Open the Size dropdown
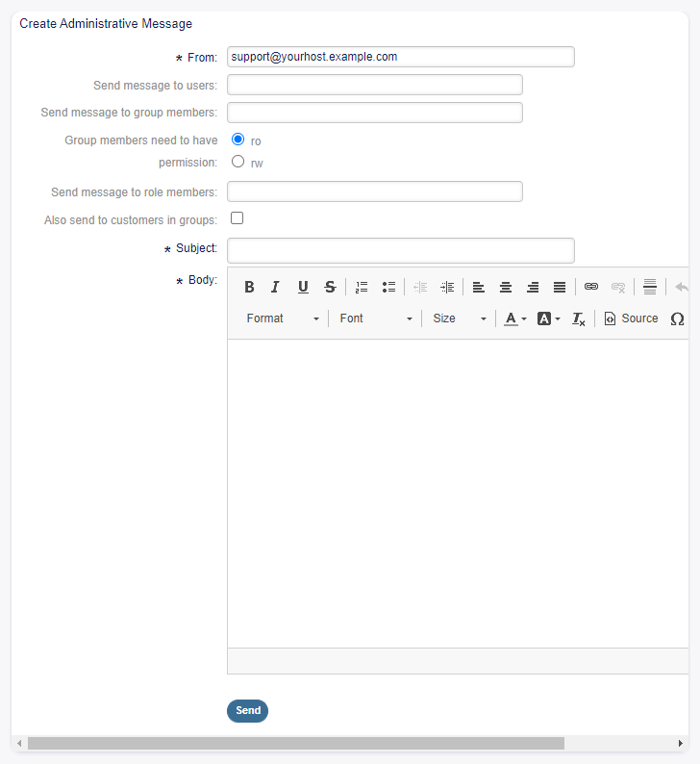 pyautogui.click(x=460, y=318)
